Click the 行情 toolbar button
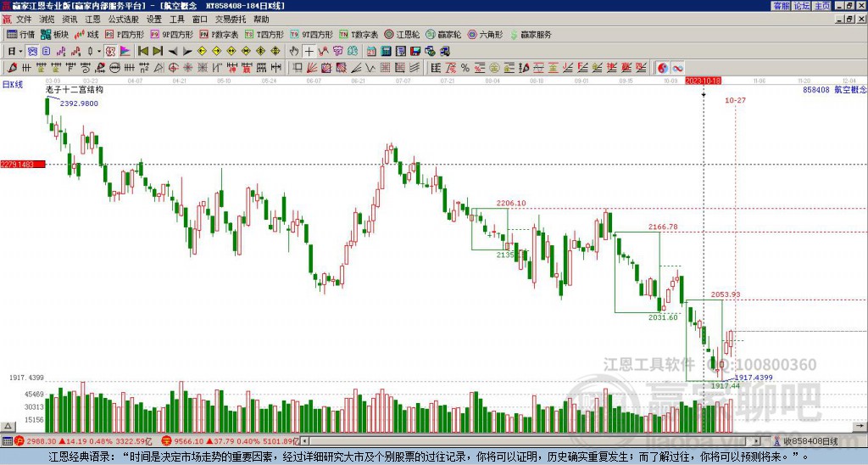868x465 pixels. [x=20, y=34]
